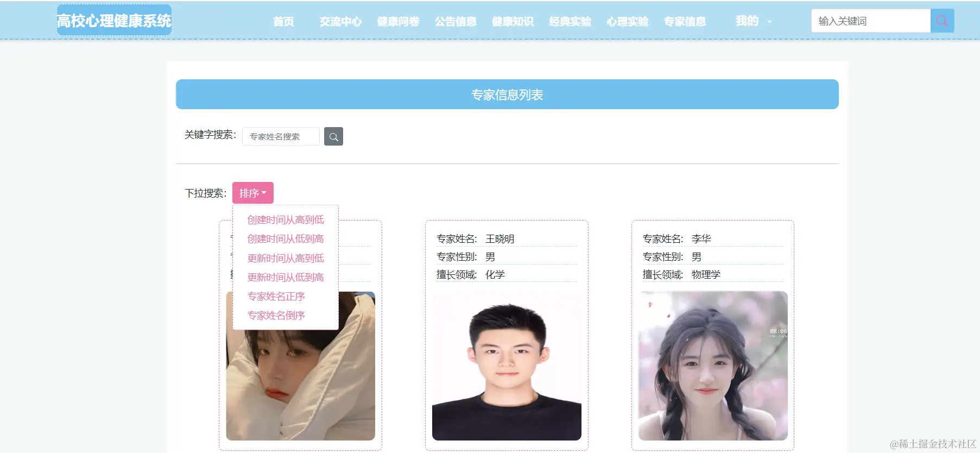
Task: Expand the 排序 dropdown button
Action: point(253,193)
